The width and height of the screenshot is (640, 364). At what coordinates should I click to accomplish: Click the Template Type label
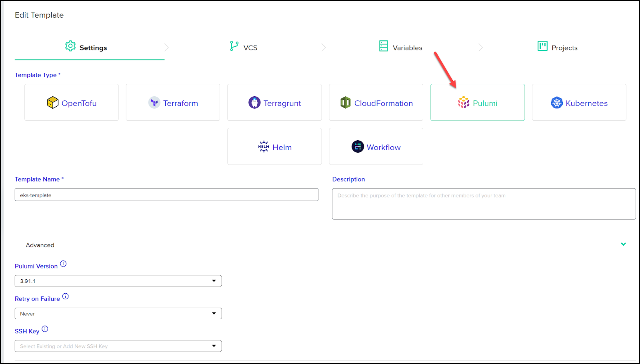(38, 75)
